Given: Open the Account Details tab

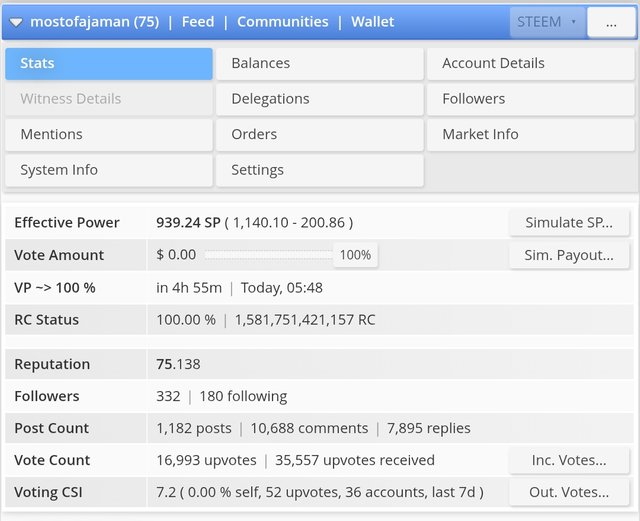Looking at the screenshot, I should (x=531, y=63).
